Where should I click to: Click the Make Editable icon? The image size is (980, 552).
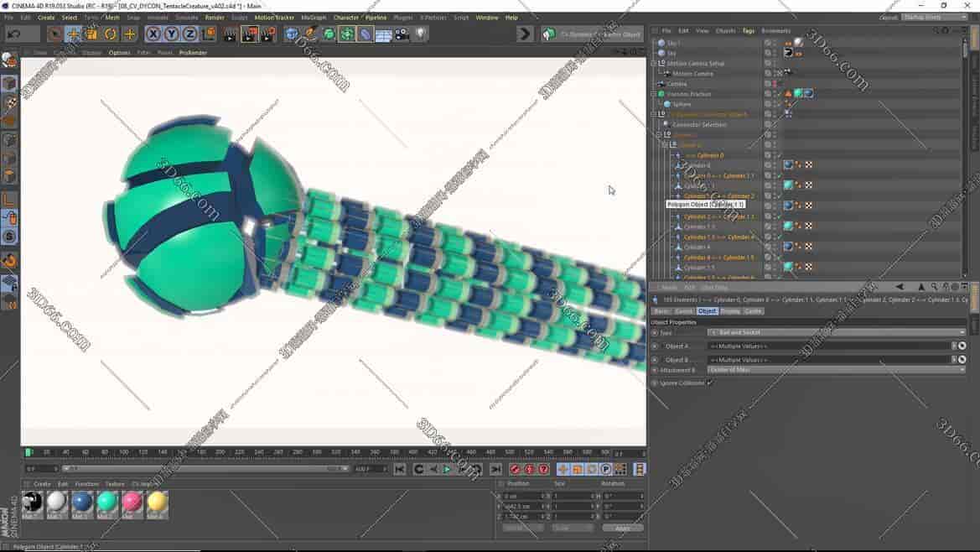click(11, 59)
